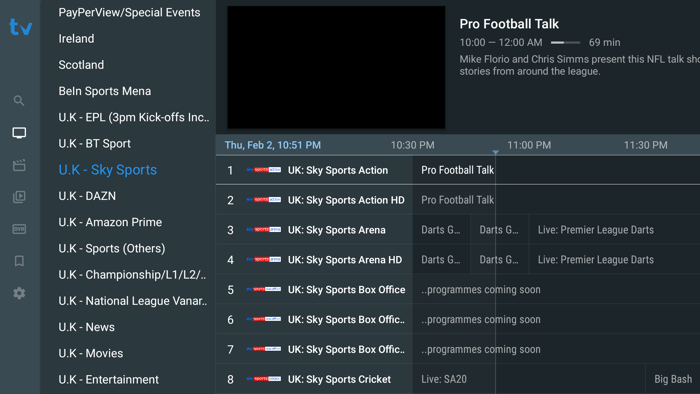The width and height of the screenshot is (700, 394).
Task: Select Big Bash programme on Sky Sports Cricket
Action: [x=673, y=379]
